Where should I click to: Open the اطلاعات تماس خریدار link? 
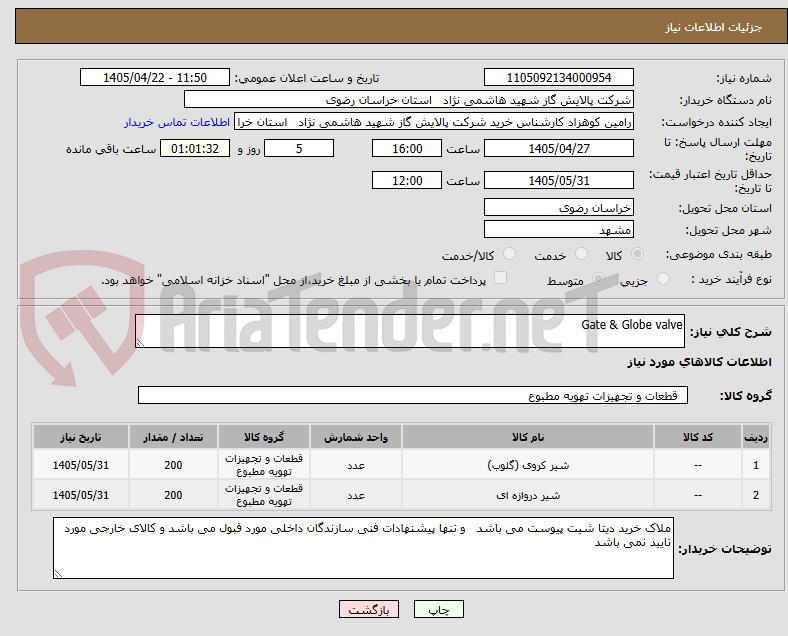tap(177, 122)
